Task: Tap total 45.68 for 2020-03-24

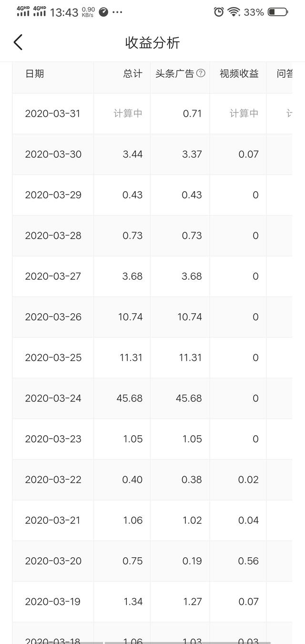Action: 130,398
